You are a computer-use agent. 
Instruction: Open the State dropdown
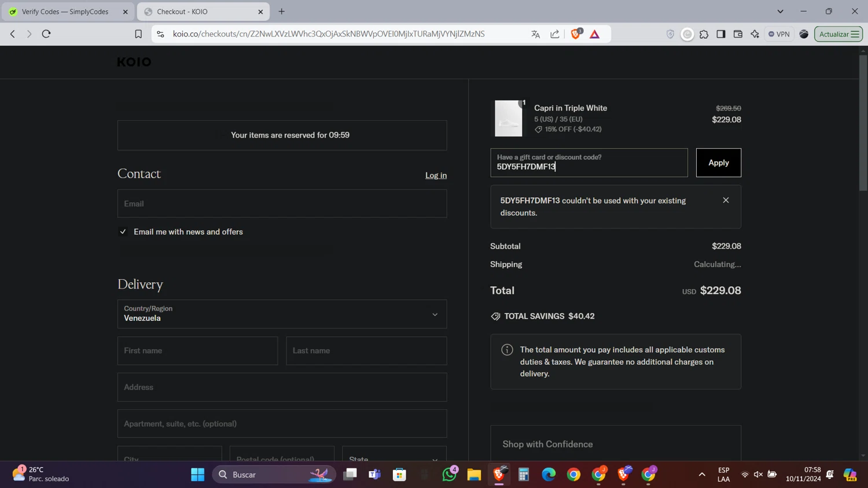tap(394, 454)
